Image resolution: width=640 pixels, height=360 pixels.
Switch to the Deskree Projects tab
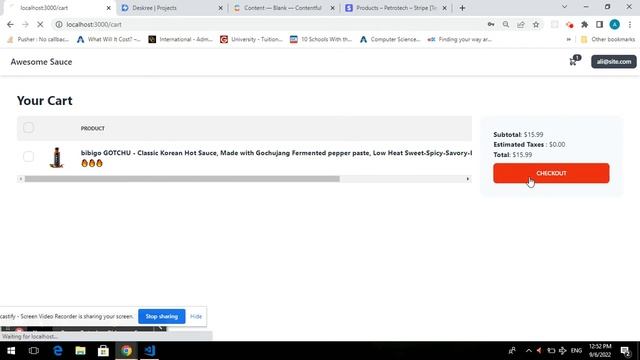(x=171, y=8)
